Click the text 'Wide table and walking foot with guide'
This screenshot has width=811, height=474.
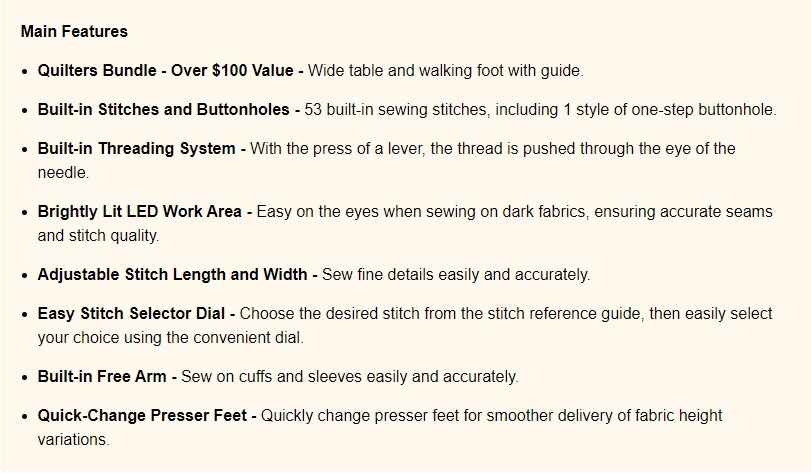click(x=444, y=70)
